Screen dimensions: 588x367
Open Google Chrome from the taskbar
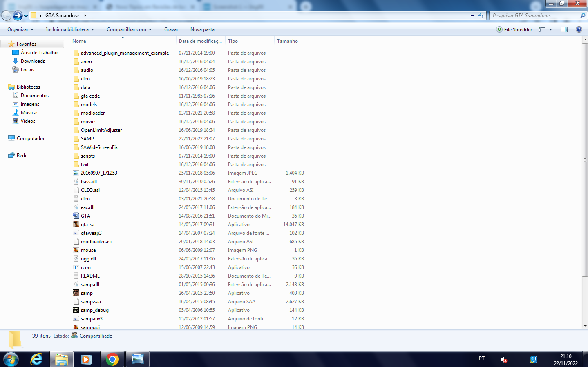112,359
